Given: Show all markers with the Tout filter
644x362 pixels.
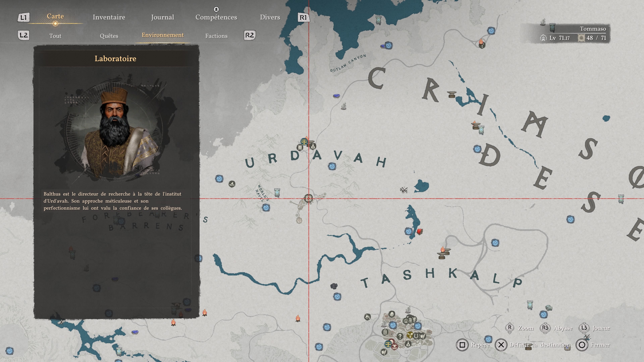Looking at the screenshot, I should click(55, 36).
